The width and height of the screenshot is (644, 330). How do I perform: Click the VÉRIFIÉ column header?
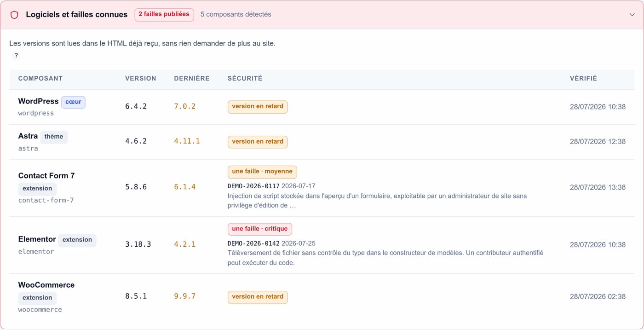point(583,79)
